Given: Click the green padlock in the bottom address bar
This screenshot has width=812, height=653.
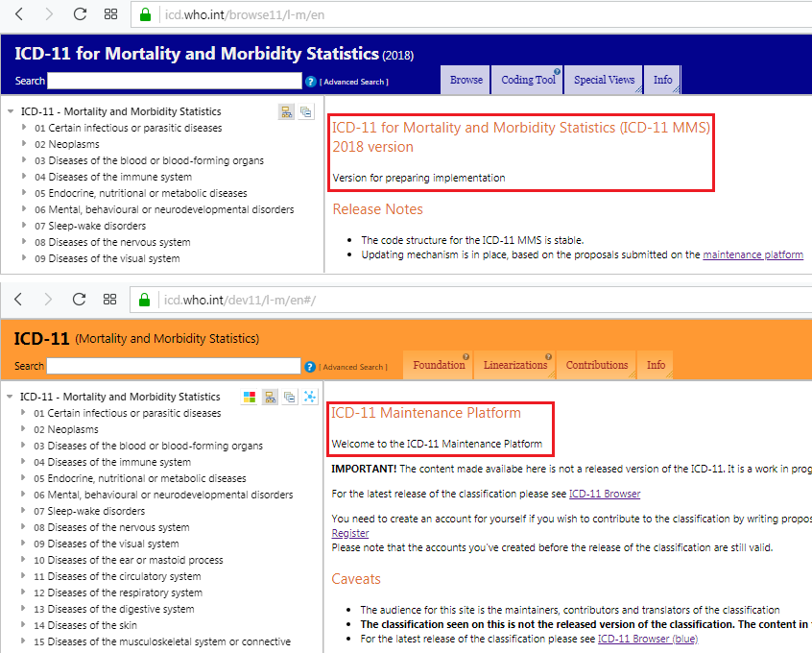Looking at the screenshot, I should tap(145, 300).
